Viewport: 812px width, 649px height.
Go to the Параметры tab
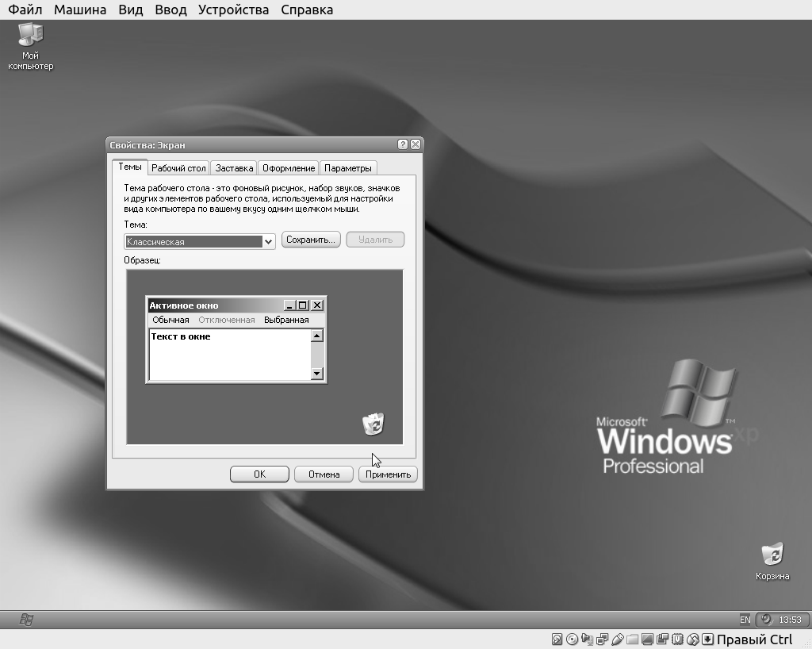(347, 168)
